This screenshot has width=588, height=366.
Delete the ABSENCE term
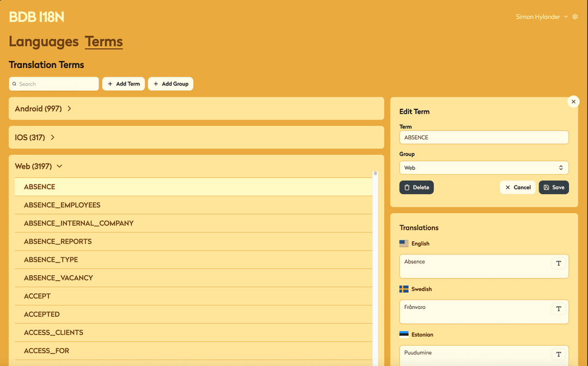click(416, 187)
